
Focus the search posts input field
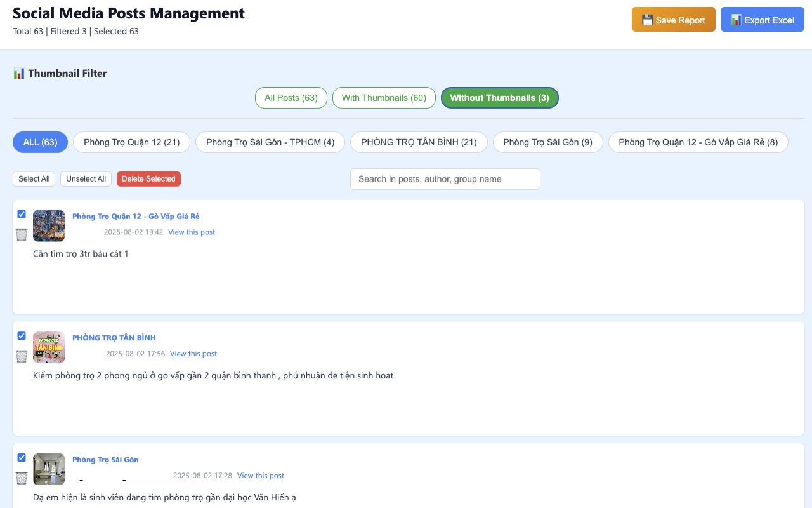tap(445, 179)
